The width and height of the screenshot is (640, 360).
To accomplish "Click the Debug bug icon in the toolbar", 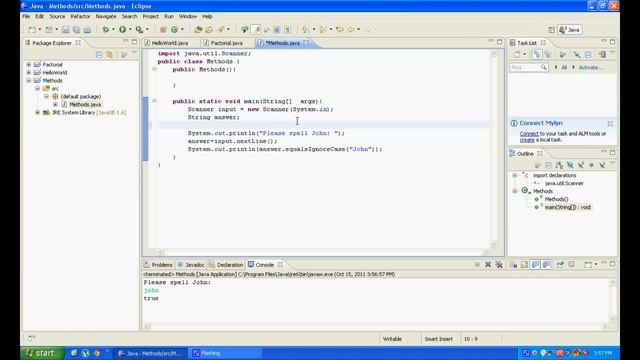I will pos(105,29).
